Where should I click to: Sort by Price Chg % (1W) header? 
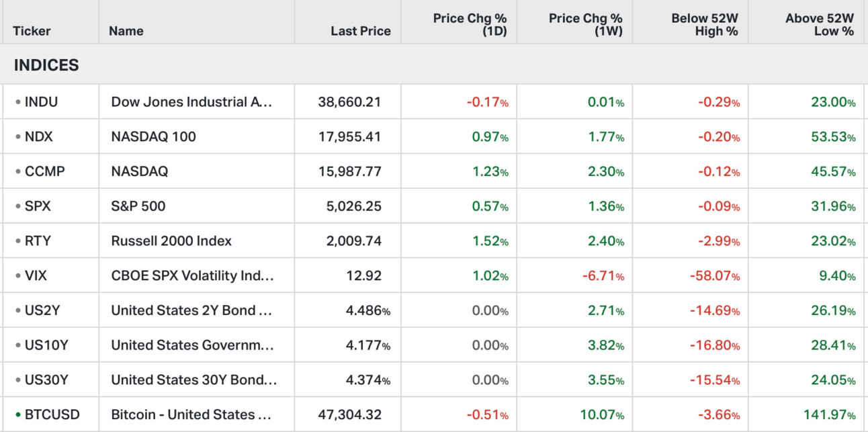585,25
